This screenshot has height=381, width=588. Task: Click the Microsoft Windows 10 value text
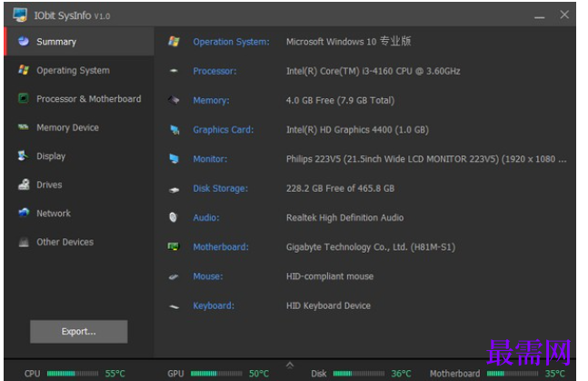348,41
